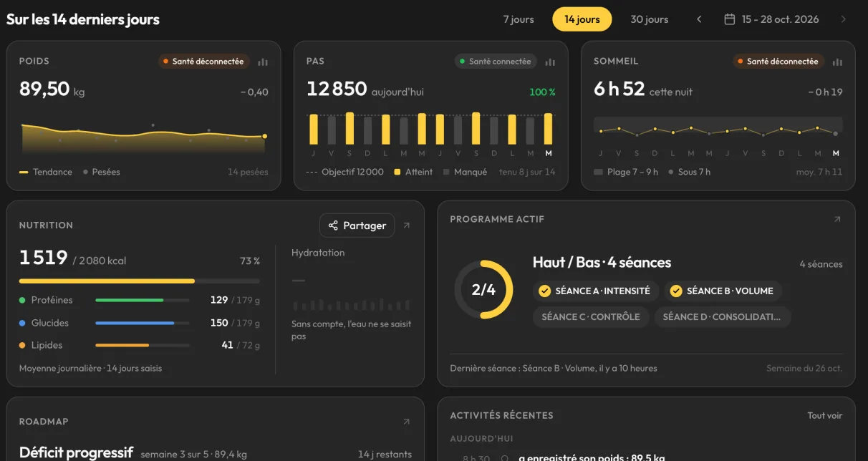868x461 pixels.
Task: Go to previous period with left chevron
Action: click(699, 19)
